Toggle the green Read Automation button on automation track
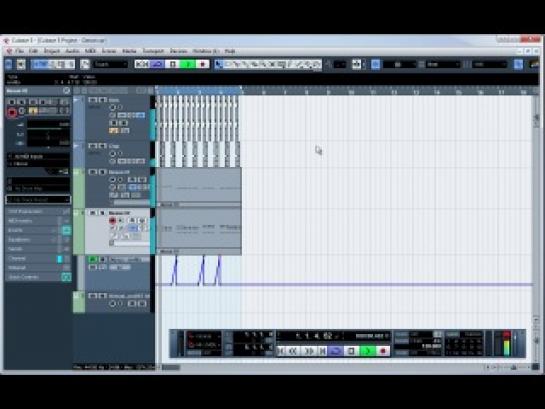Screen dimensions: 545x409 (x=92, y=259)
